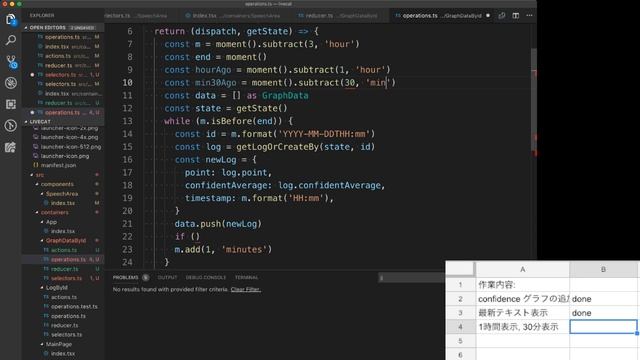
Task: Click line number 13 in the editor gutter
Action: pos(127,121)
